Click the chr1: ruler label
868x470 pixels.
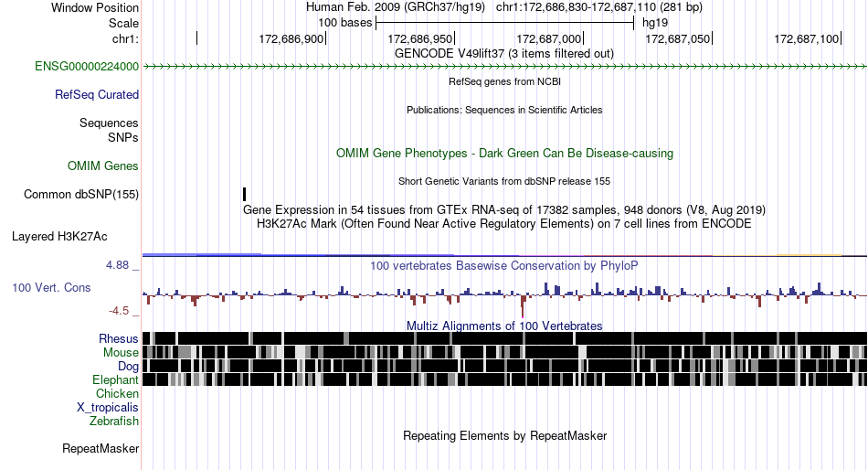pos(125,38)
